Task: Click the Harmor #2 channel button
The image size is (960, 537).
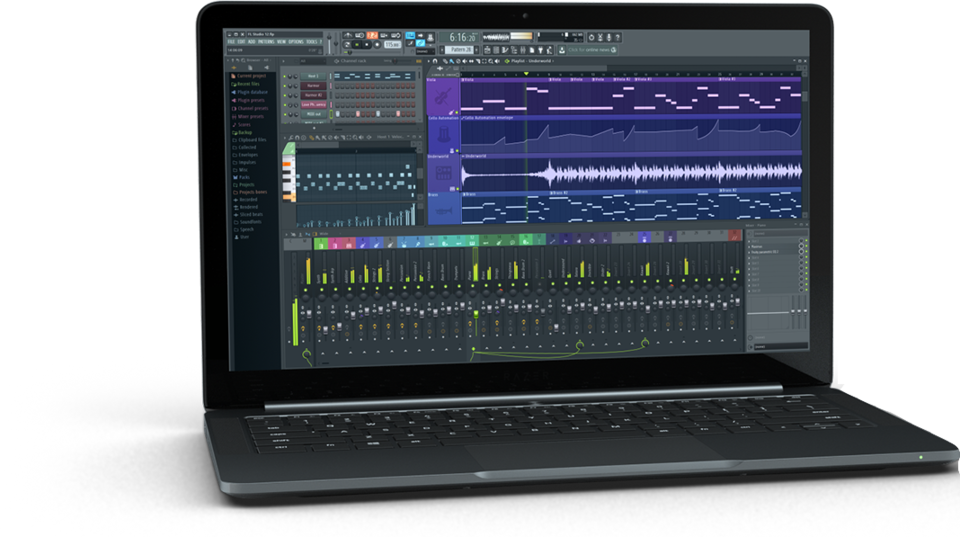Action: (313, 95)
